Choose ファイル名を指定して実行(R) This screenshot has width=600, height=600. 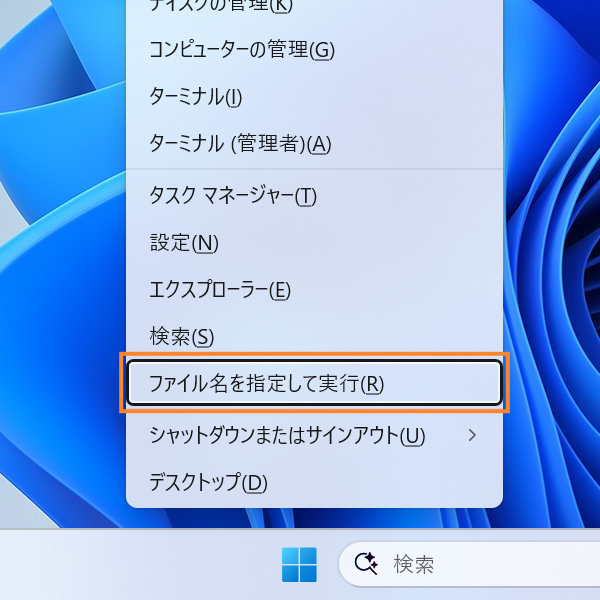(x=314, y=383)
